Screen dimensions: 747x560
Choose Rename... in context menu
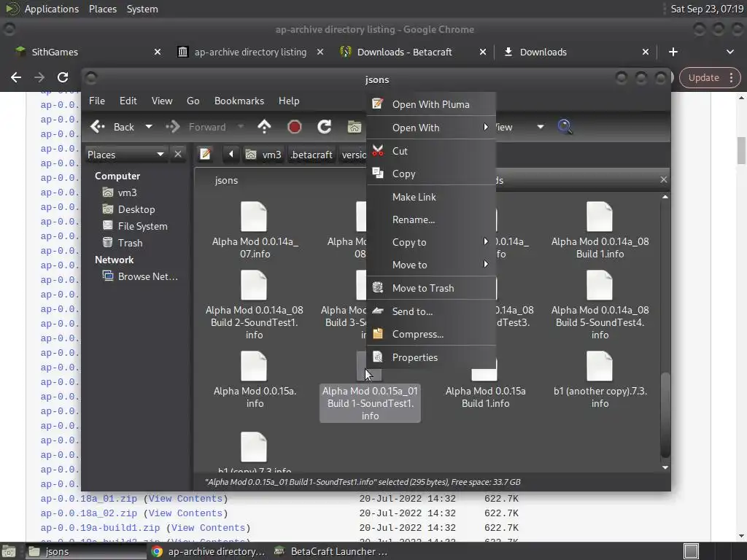[431, 219]
